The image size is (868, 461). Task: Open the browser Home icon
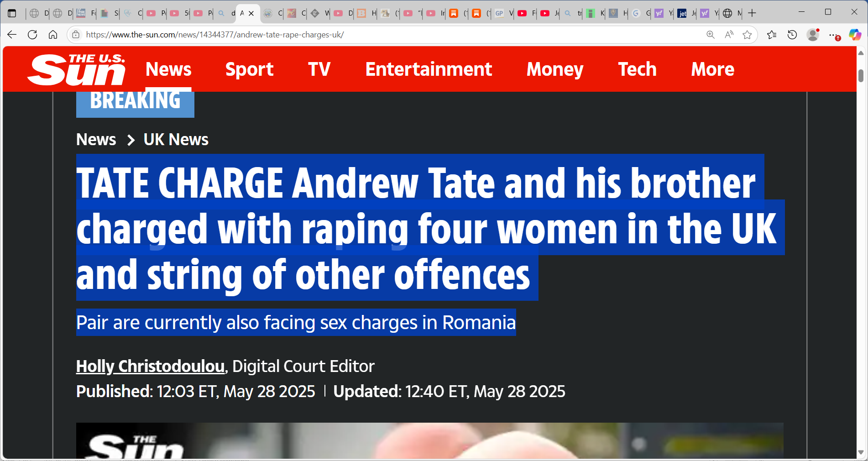[x=53, y=35]
